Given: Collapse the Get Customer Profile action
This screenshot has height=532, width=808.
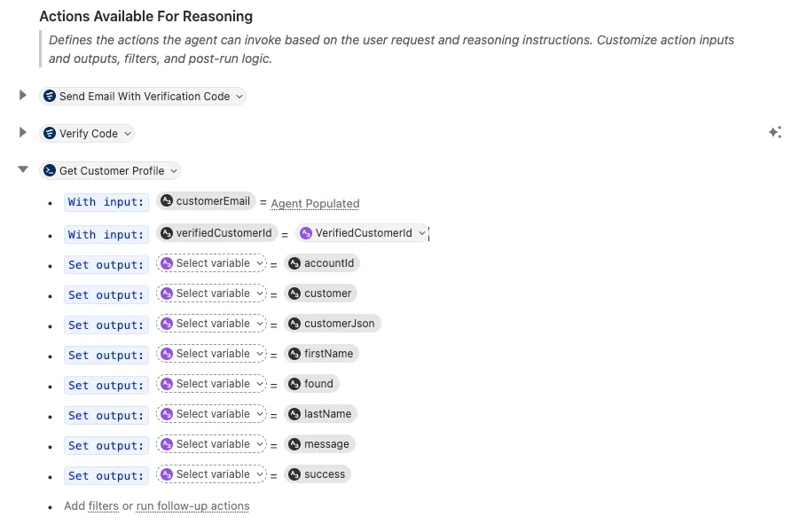Looking at the screenshot, I should (23, 170).
